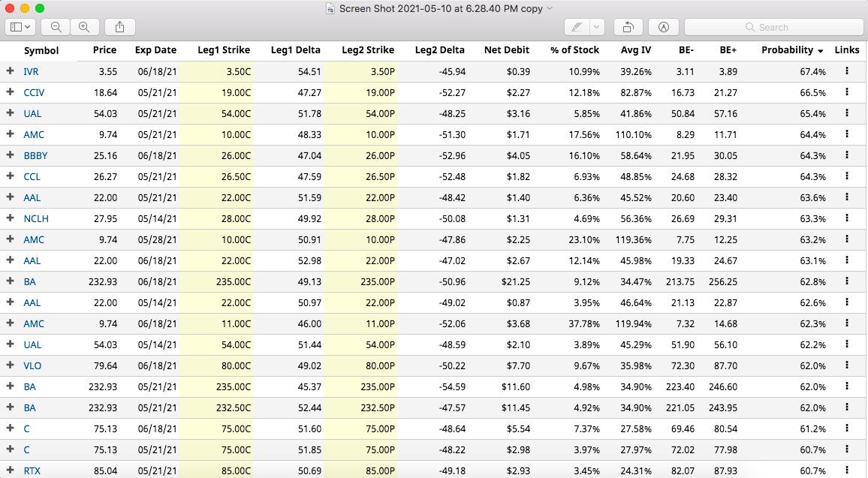868x478 pixels.
Task: Select the 110.10% Avg IV cell
Action: 633,134
